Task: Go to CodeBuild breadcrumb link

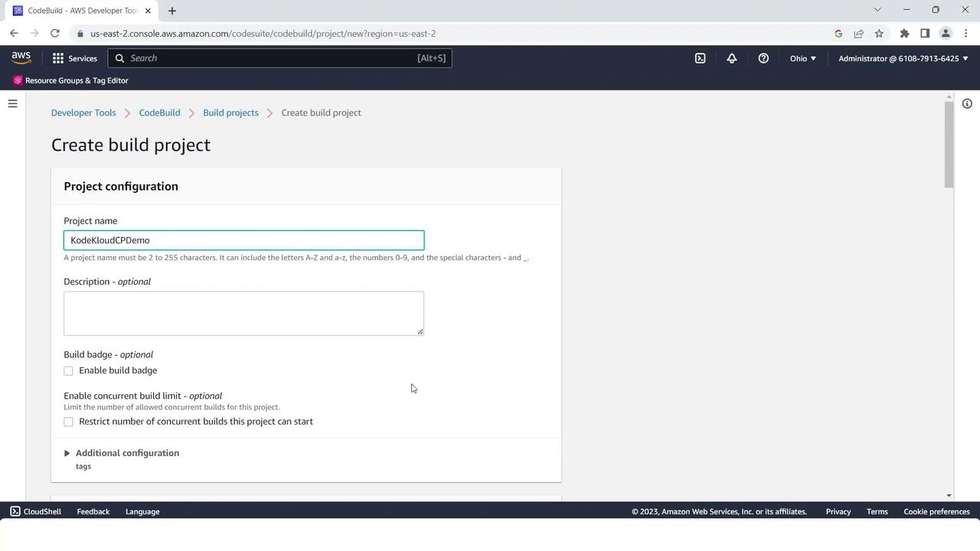Action: pyautogui.click(x=159, y=112)
